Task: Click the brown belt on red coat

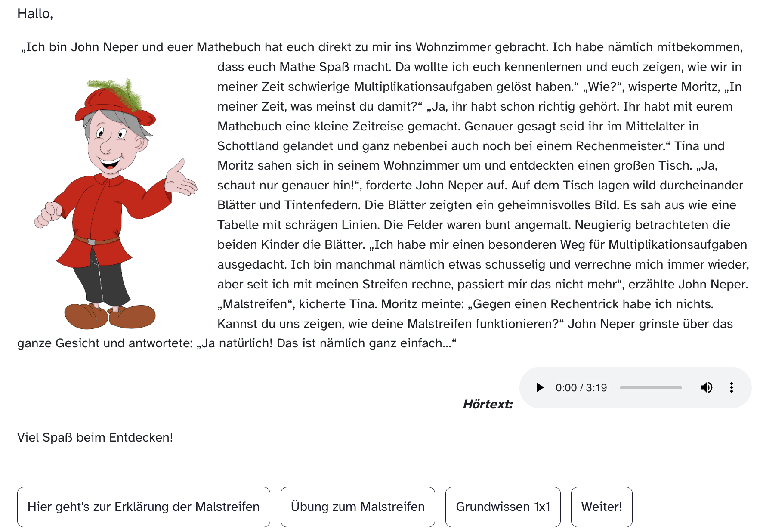Action: click(96, 240)
